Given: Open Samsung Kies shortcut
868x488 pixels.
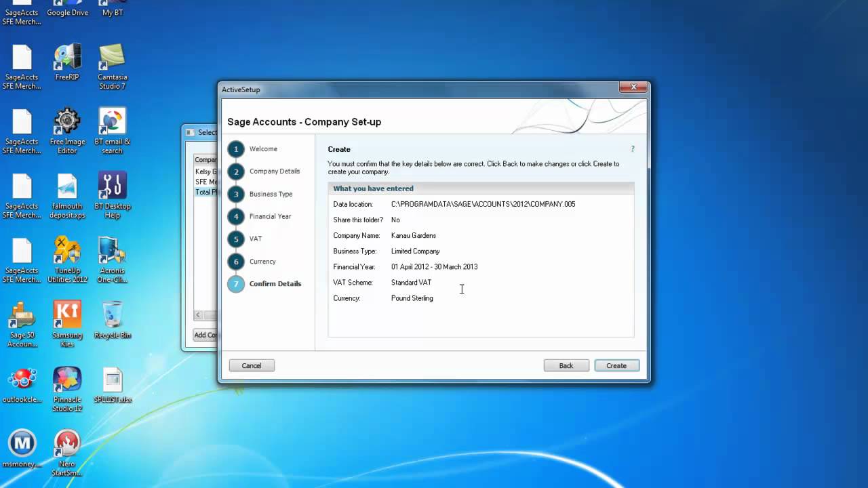Looking at the screenshot, I should click(67, 325).
